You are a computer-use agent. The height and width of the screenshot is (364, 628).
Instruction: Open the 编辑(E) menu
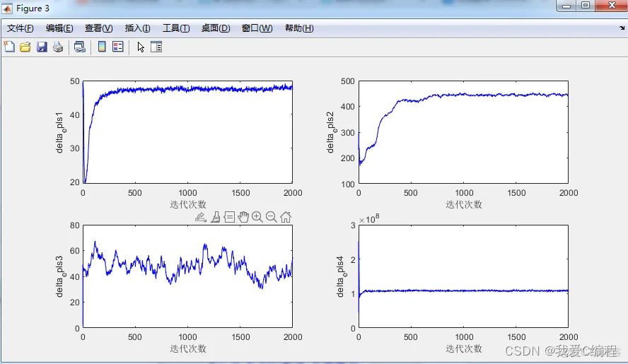pyautogui.click(x=59, y=28)
